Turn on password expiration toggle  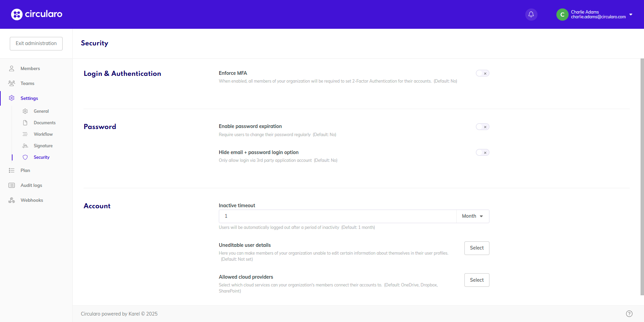click(x=482, y=127)
